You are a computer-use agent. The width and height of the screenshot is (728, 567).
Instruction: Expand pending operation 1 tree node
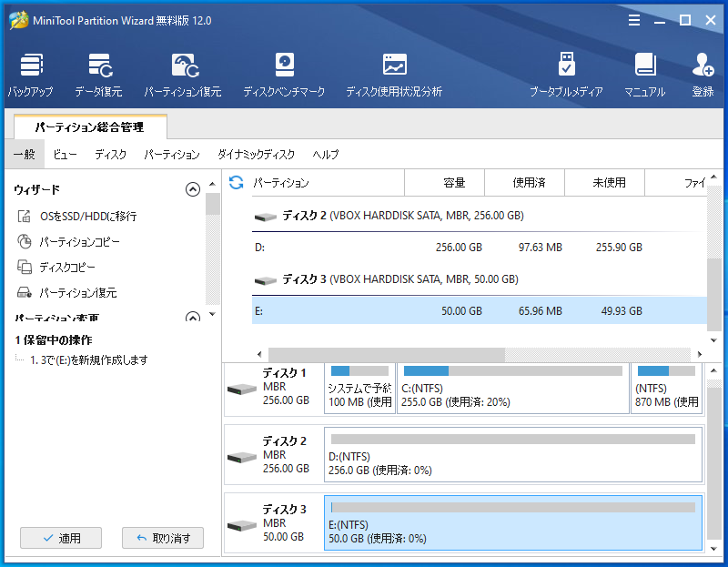pyautogui.click(x=19, y=359)
